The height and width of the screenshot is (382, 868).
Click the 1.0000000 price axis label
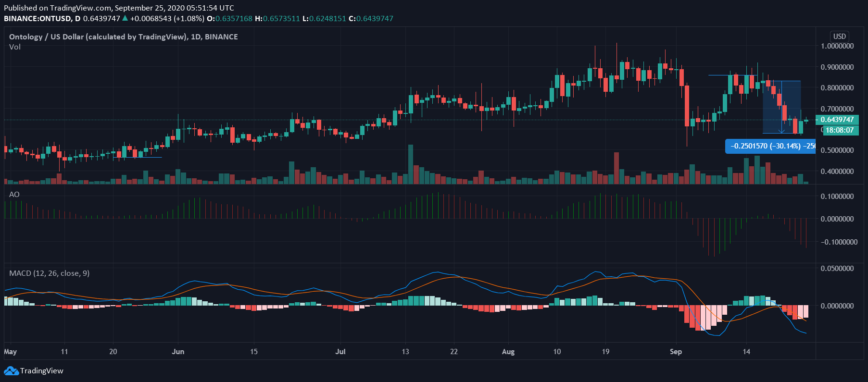coord(837,46)
